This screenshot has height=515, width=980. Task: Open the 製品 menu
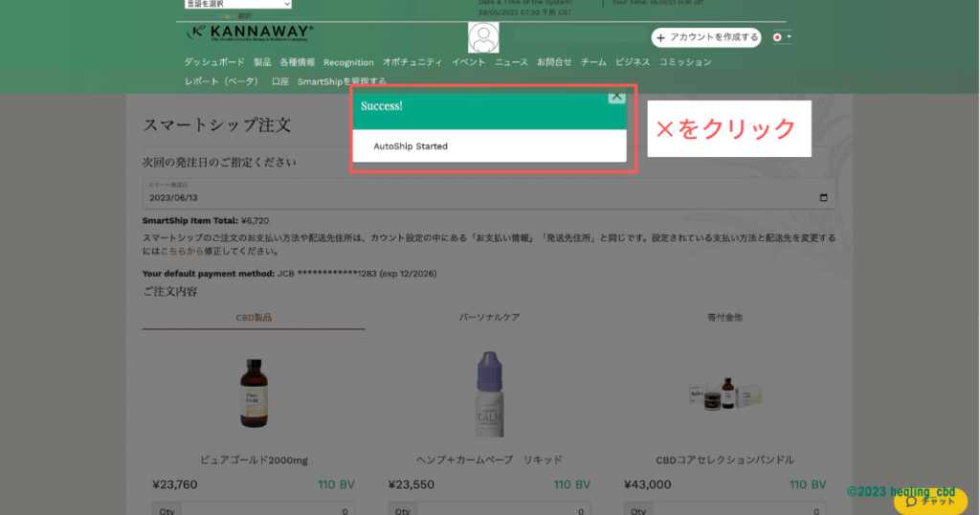[x=262, y=62]
